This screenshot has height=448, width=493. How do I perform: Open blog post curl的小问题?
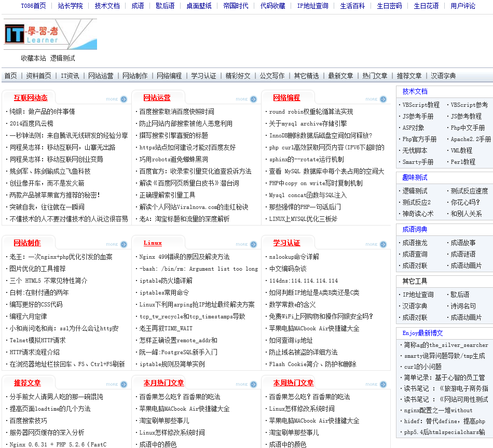click(422, 367)
